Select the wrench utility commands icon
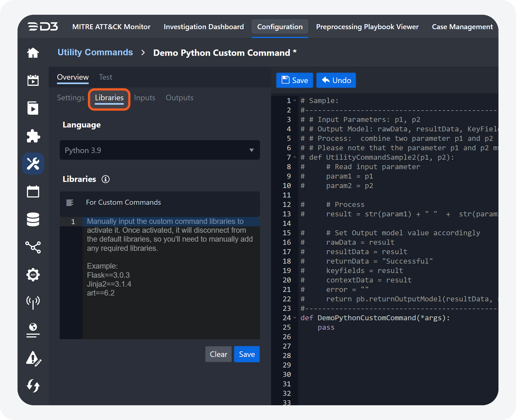Screen dimensions: 516x420 (33, 164)
